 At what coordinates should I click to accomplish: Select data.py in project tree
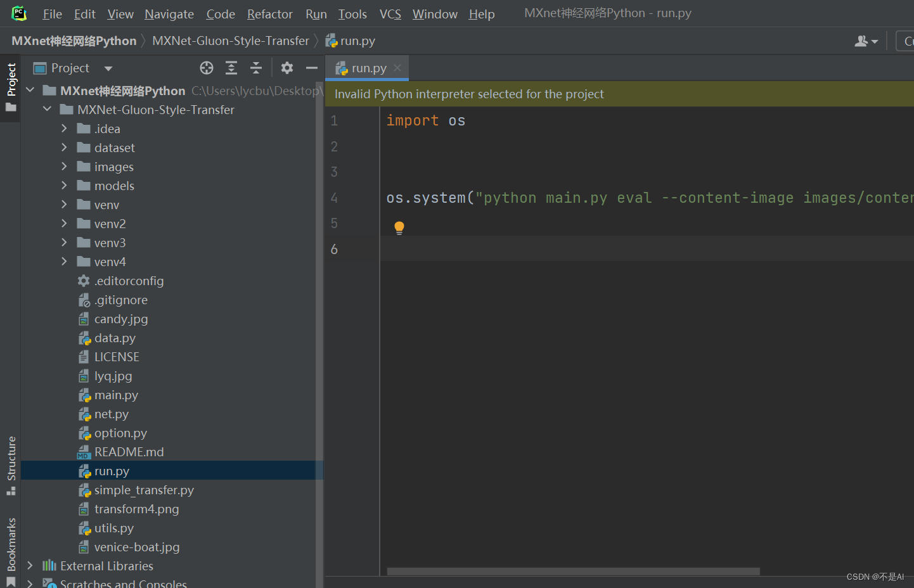[x=115, y=338]
